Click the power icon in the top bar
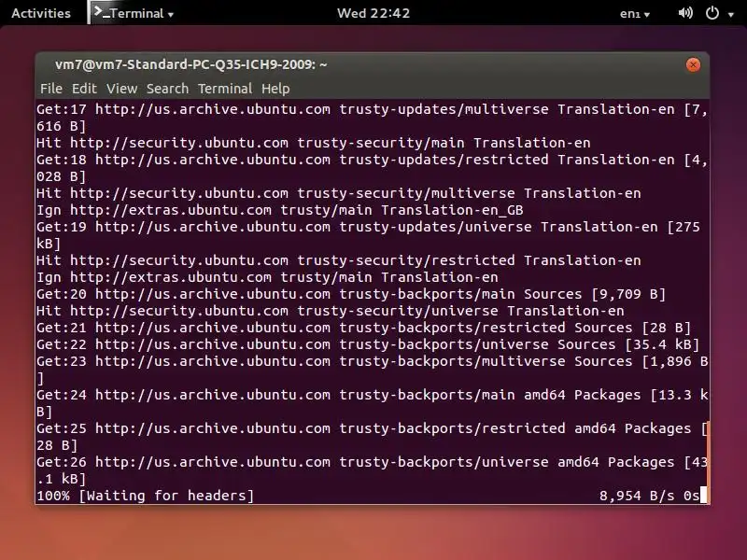Viewport: 747px width, 560px height. click(x=712, y=13)
